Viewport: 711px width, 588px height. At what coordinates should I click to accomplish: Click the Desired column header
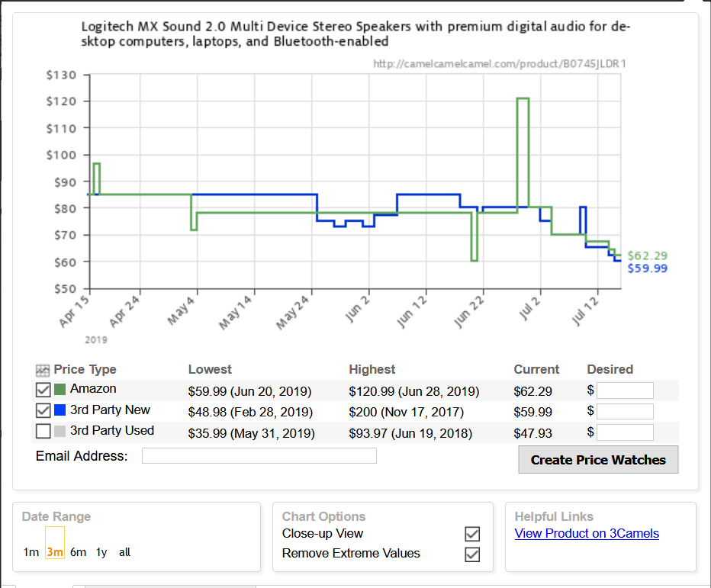pos(610,369)
